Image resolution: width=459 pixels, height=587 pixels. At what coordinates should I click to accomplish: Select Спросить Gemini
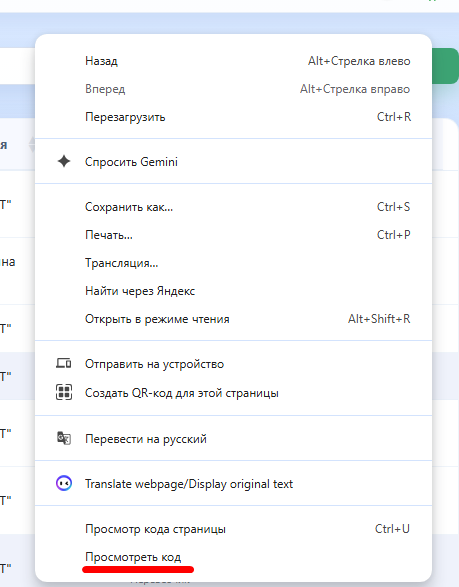click(x=233, y=162)
